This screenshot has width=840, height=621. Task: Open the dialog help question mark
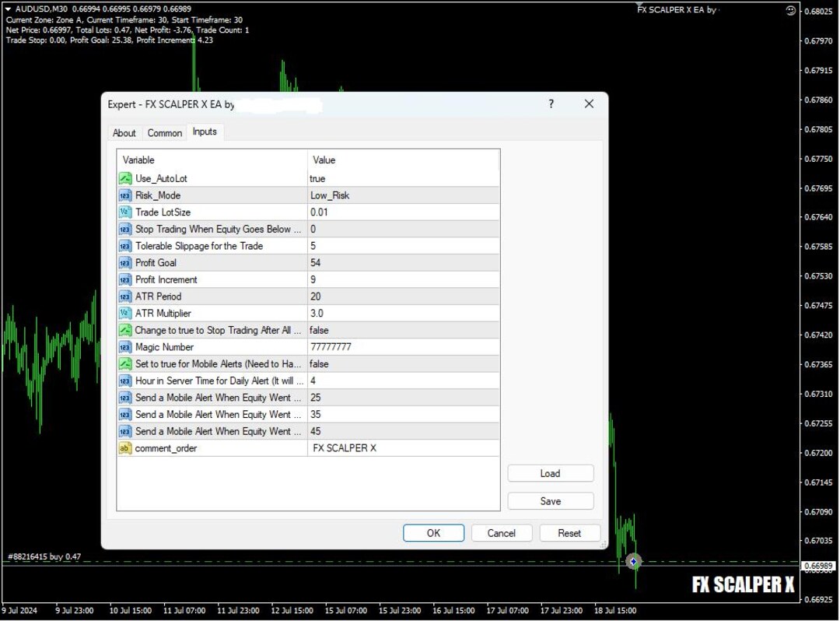coord(551,103)
